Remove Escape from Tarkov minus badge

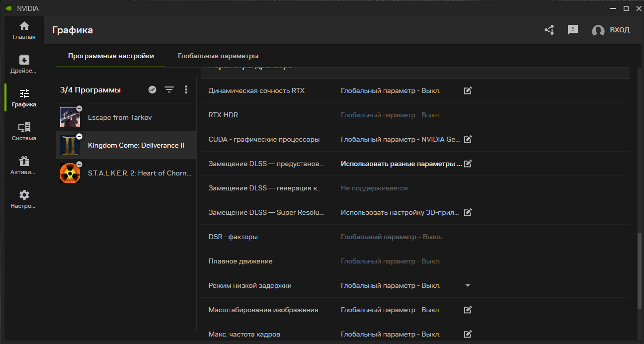[x=80, y=108]
